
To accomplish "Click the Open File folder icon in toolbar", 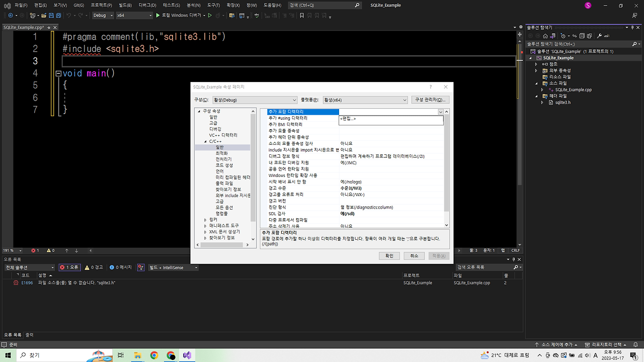I will coord(44,16).
